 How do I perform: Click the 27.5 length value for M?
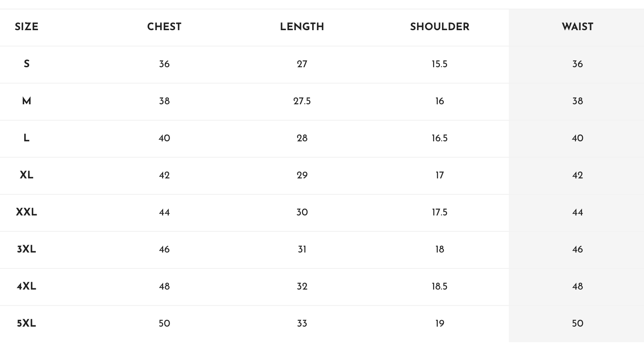302,101
